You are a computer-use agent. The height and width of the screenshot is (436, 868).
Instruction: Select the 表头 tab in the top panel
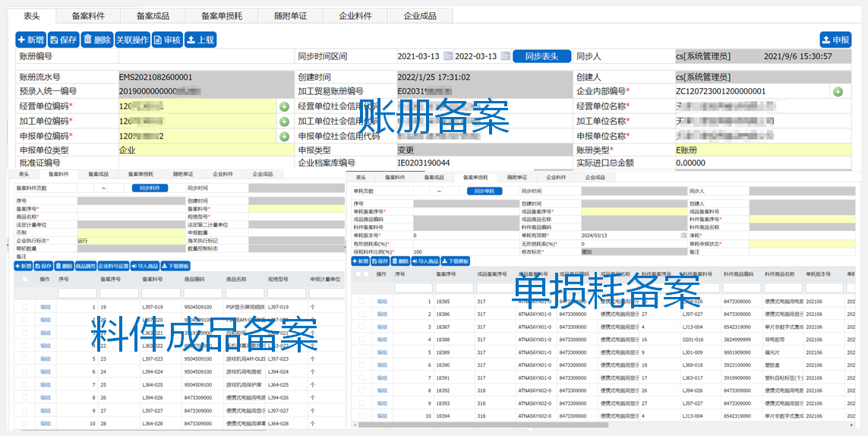(x=32, y=16)
